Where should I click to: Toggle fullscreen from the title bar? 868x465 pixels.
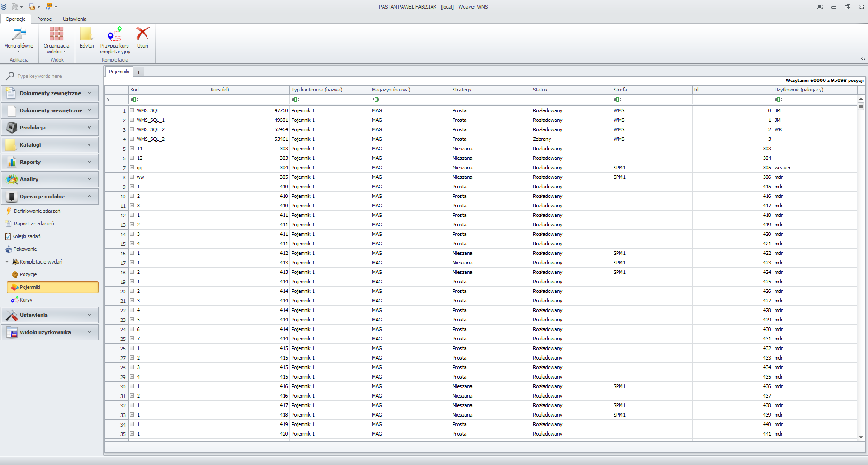tap(820, 7)
